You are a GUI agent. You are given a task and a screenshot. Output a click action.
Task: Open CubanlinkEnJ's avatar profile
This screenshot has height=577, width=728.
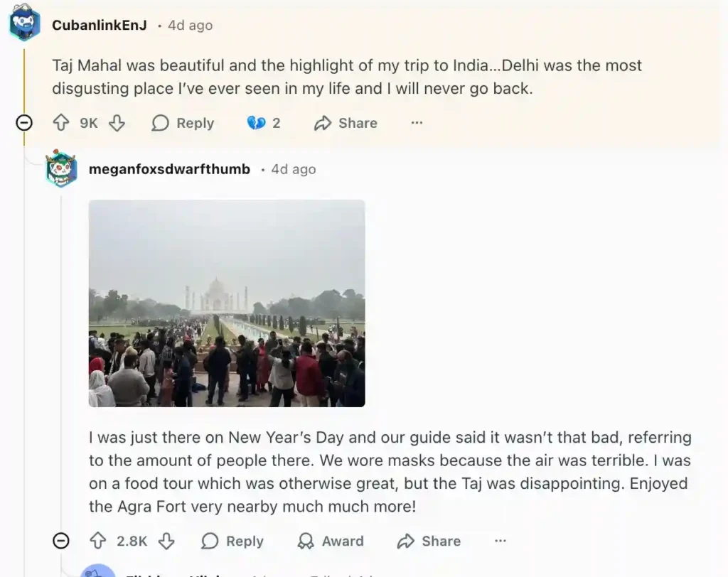25,23
